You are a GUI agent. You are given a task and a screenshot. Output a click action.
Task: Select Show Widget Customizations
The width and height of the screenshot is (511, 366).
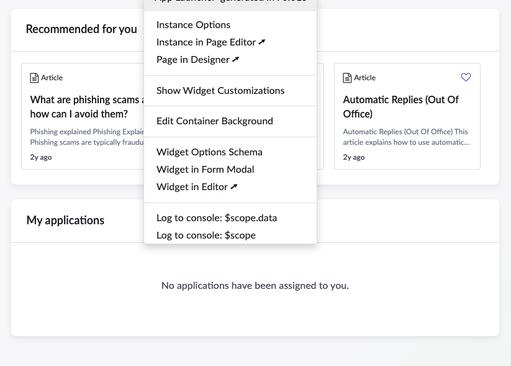220,91
